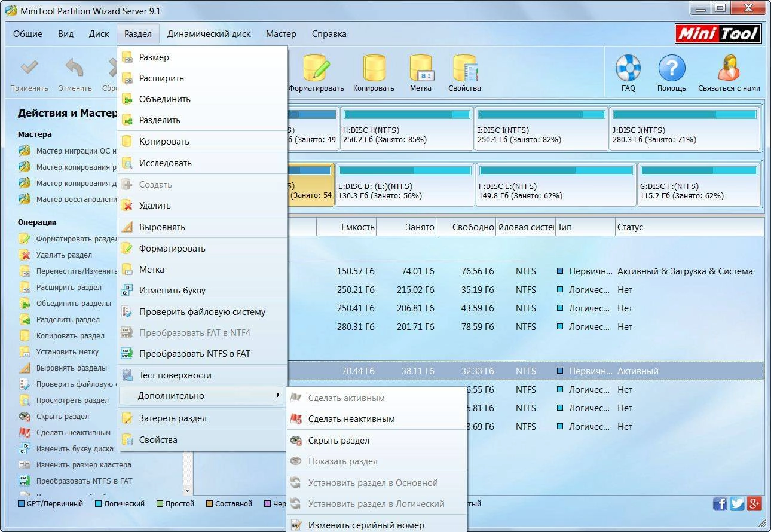Choose Удалить menu entry

203,206
